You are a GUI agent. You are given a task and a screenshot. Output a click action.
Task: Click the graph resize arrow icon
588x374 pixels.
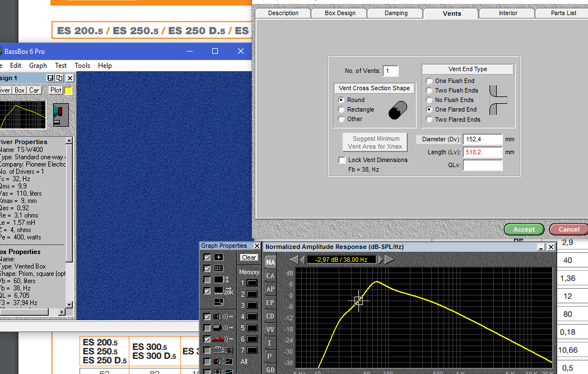[x=218, y=302]
